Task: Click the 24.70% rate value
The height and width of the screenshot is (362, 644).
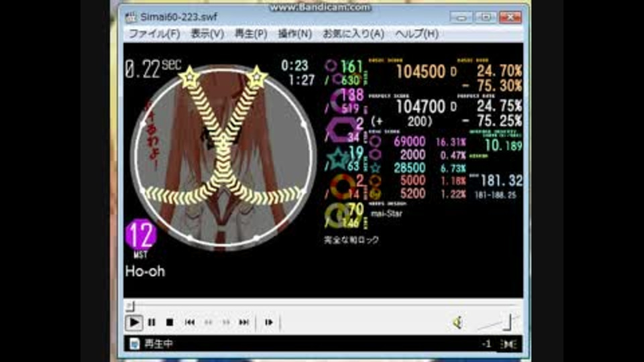Action: point(499,71)
